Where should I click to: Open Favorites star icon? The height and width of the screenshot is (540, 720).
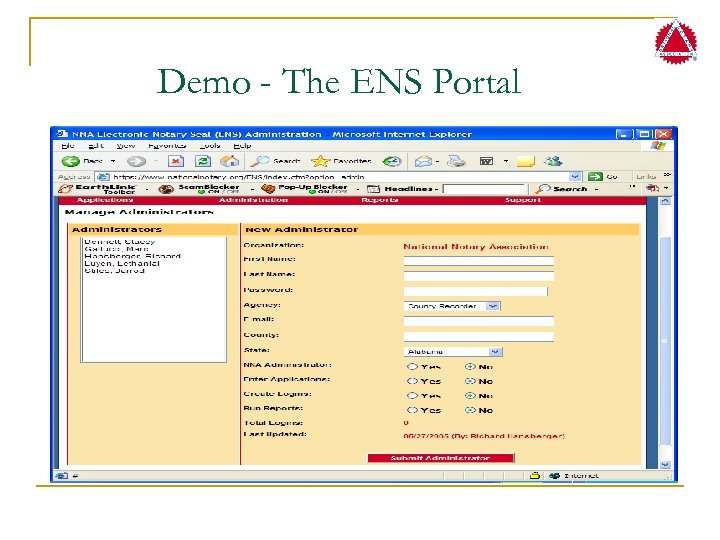tap(320, 161)
